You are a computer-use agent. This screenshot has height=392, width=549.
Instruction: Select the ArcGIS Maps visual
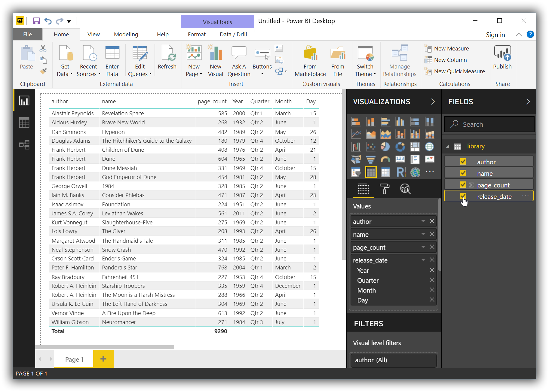[415, 173]
